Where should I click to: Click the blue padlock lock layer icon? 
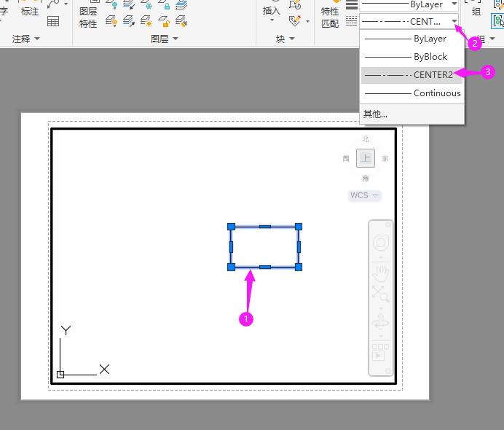tap(165, 4)
